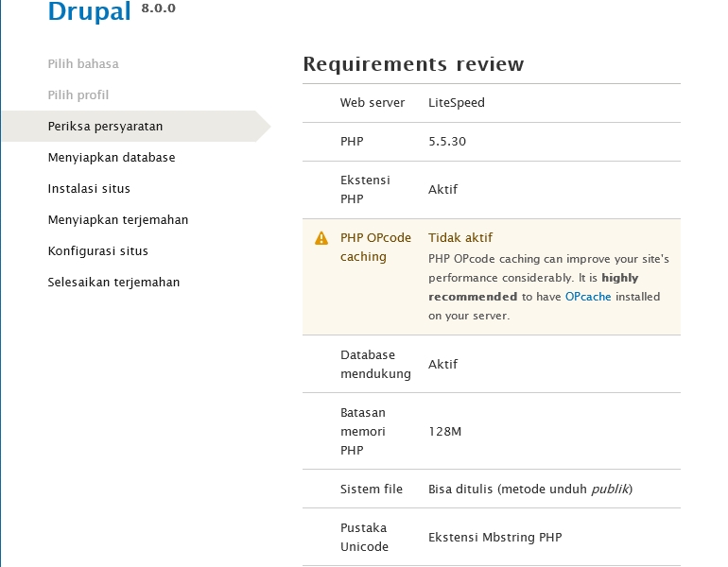Click the Sistem file row label

click(372, 490)
